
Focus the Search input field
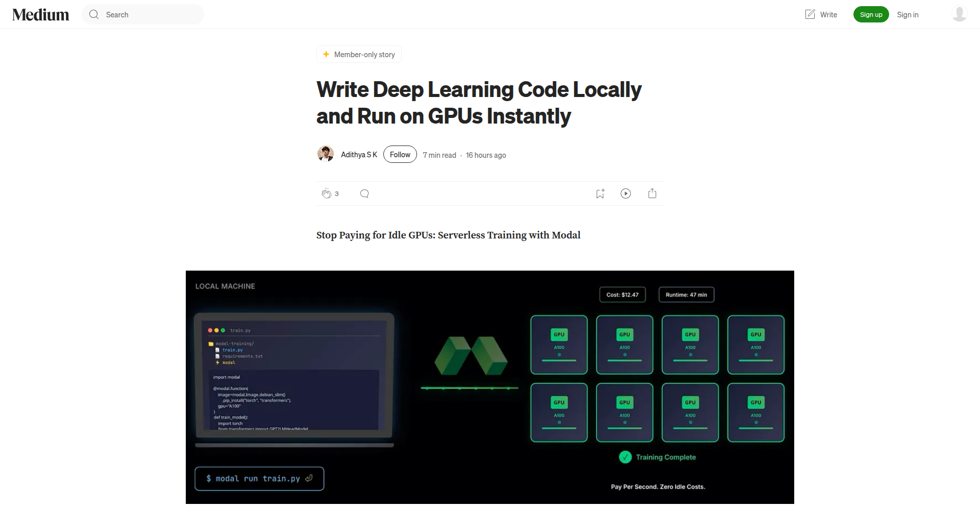143,15
